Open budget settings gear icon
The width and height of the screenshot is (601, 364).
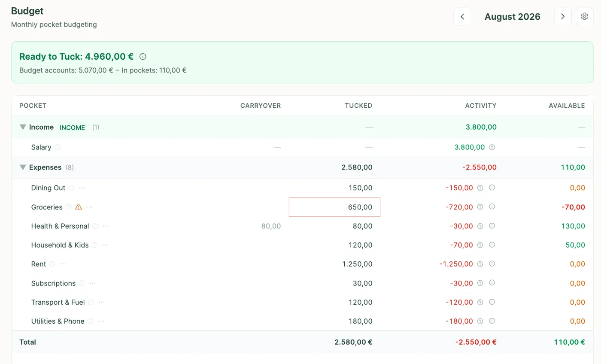(584, 16)
